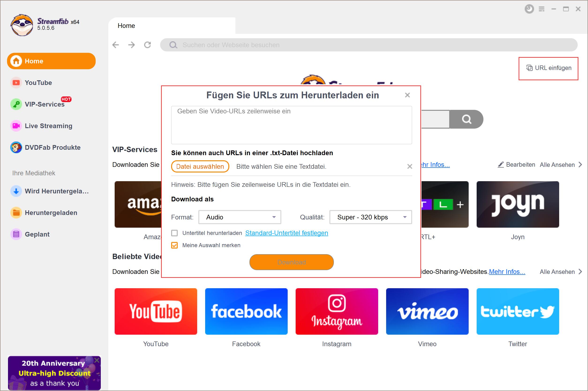The image size is (588, 391).
Task: Click the Download orange button
Action: point(291,262)
